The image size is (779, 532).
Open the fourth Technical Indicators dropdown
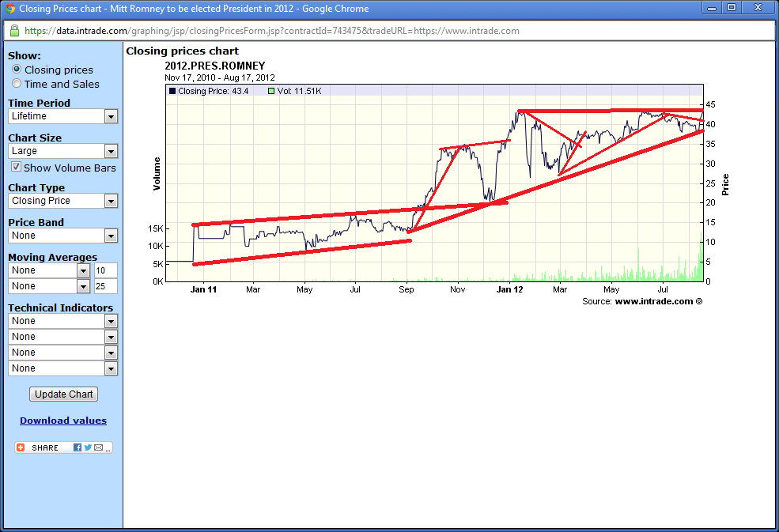pos(63,368)
